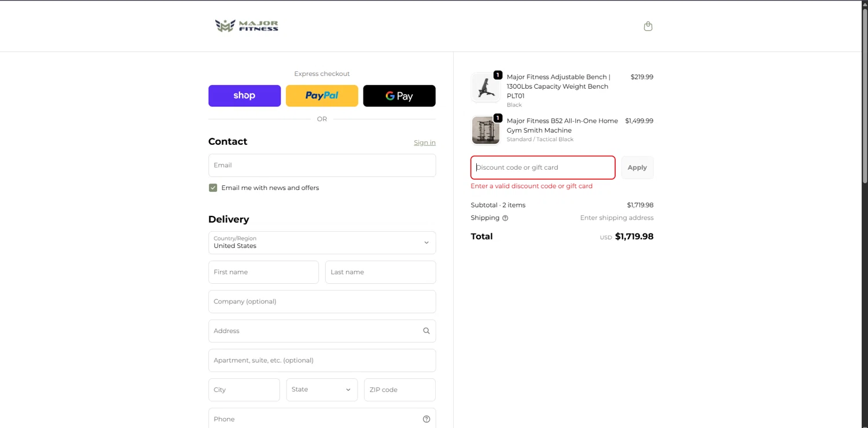Click the Delivery section heading
This screenshot has height=428, width=868.
pyautogui.click(x=229, y=220)
